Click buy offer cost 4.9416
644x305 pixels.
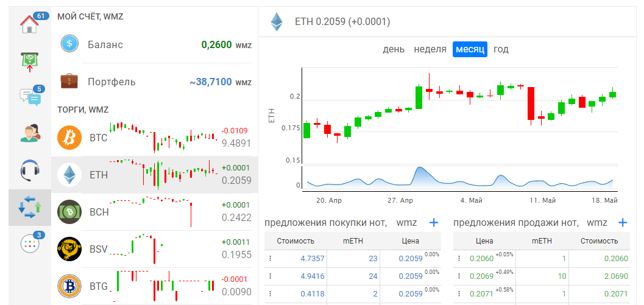313,276
